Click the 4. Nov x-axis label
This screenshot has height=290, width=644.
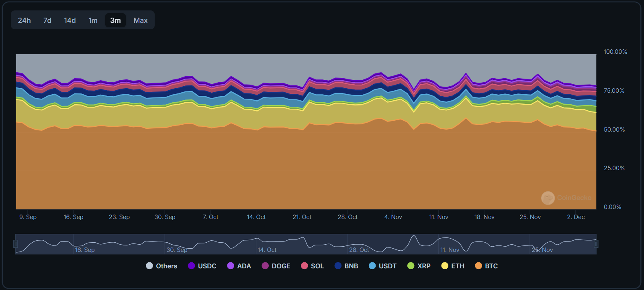pyautogui.click(x=393, y=217)
